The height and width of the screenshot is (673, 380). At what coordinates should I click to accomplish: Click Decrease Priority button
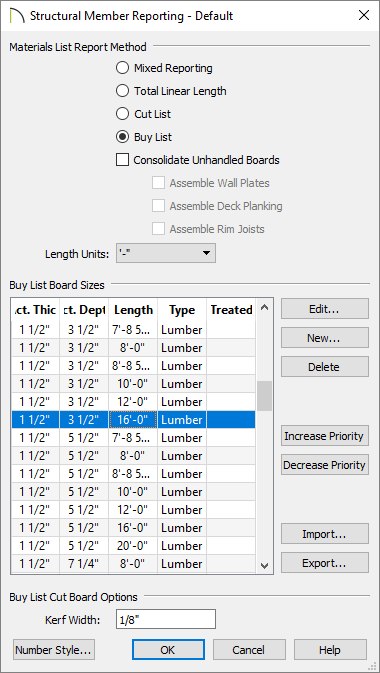[325, 465]
